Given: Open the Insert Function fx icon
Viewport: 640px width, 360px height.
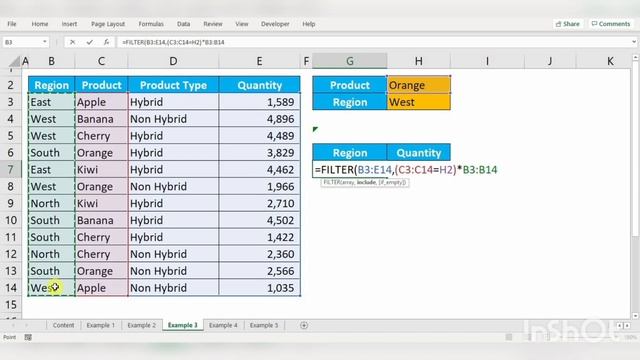Looking at the screenshot, I should pos(106,42).
